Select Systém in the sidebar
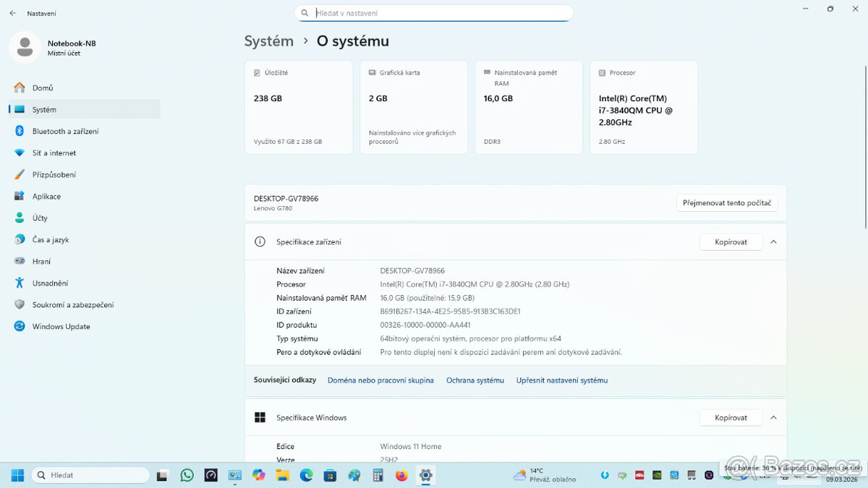Image resolution: width=868 pixels, height=488 pixels. coord(85,109)
